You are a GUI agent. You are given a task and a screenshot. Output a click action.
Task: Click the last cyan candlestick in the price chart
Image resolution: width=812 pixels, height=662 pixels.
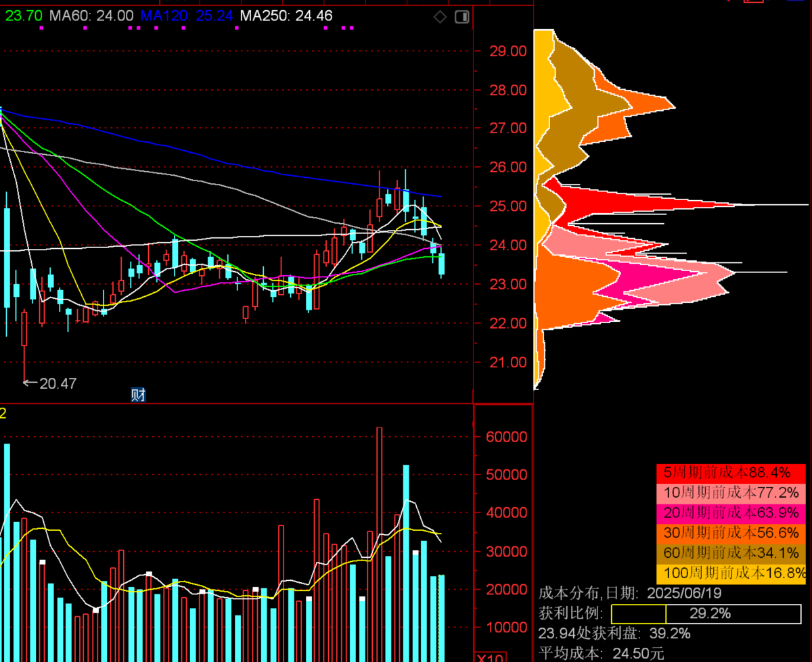coord(442,264)
